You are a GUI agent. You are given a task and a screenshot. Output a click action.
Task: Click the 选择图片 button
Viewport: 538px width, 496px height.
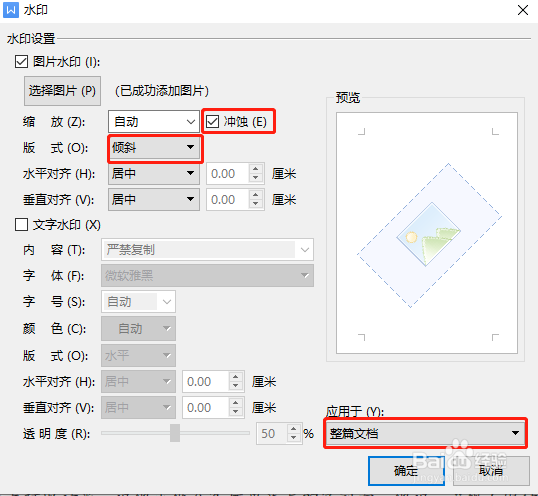pyautogui.click(x=62, y=91)
